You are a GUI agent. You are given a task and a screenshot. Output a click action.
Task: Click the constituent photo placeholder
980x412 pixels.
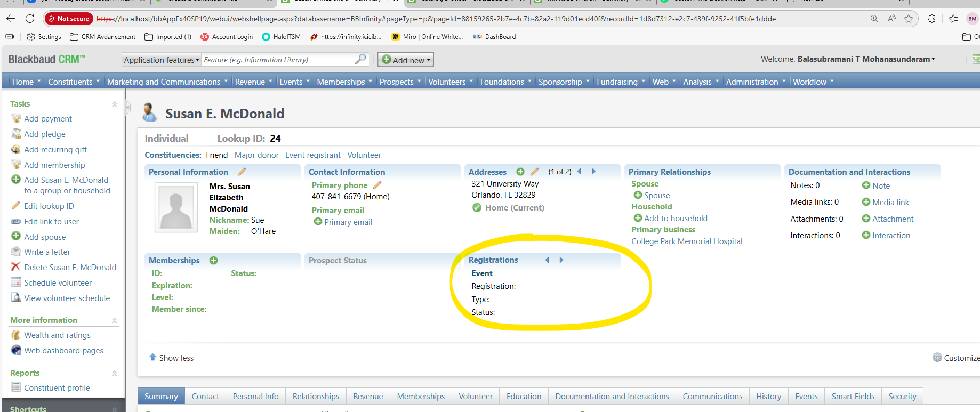pos(176,207)
